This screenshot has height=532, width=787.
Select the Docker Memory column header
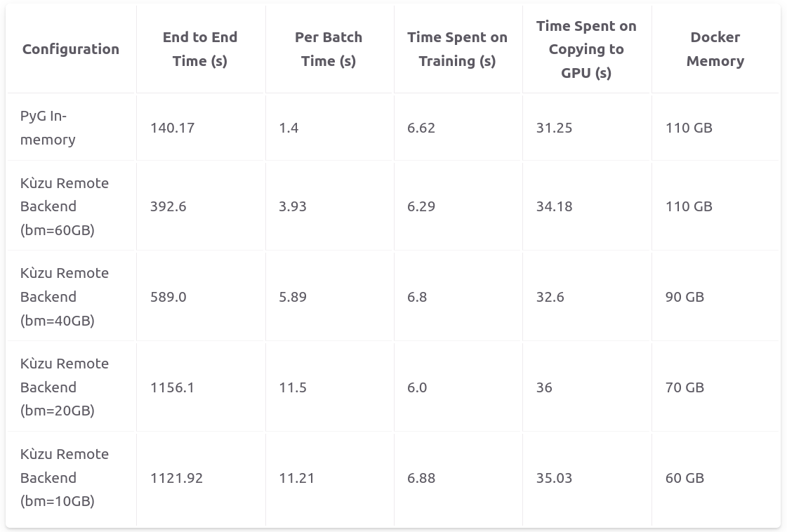coord(715,49)
